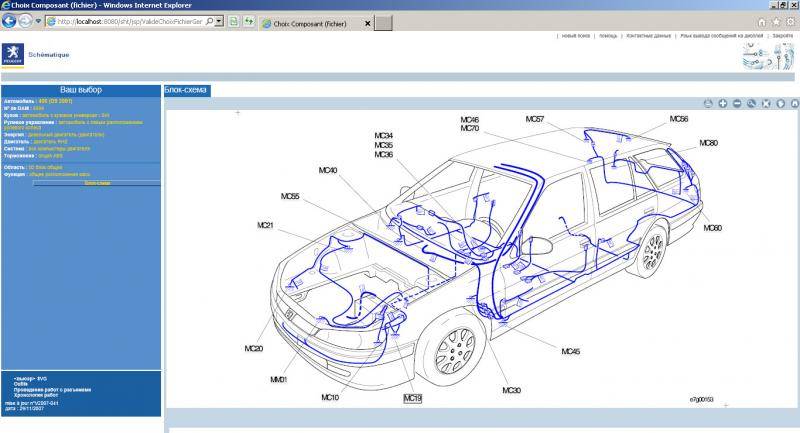Expand the address bar dropdown arrow
Viewport: 800px width, 433px height.
tap(220, 21)
